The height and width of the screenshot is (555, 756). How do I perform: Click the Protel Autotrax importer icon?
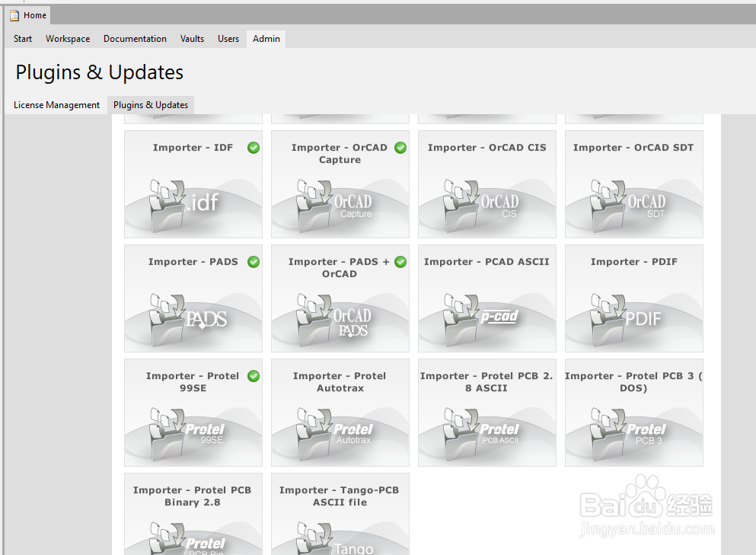pos(334,433)
